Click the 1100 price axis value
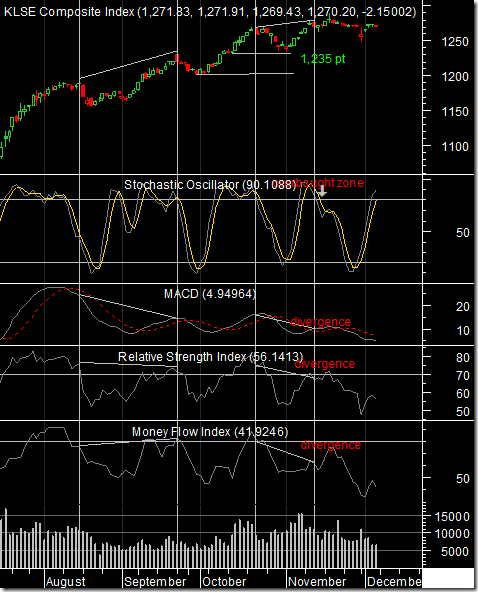478x592 pixels. coord(455,146)
